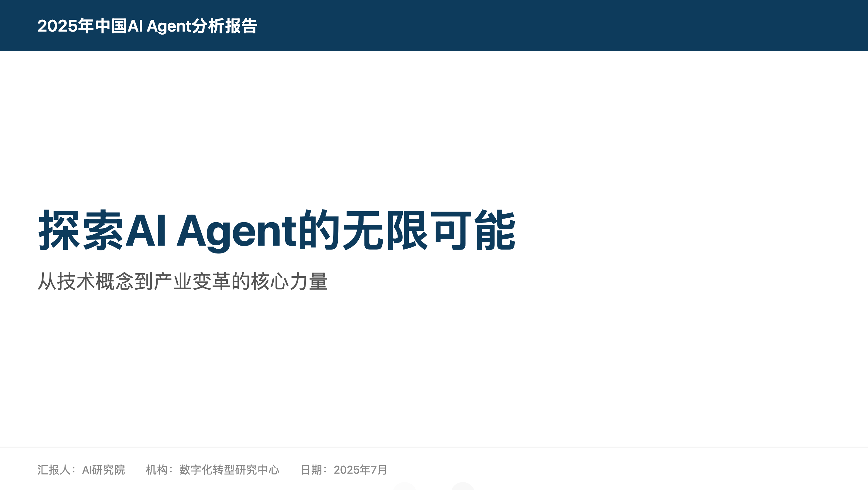The width and height of the screenshot is (868, 490).
Task: Select the date text 2025年7月
Action: click(x=360, y=469)
